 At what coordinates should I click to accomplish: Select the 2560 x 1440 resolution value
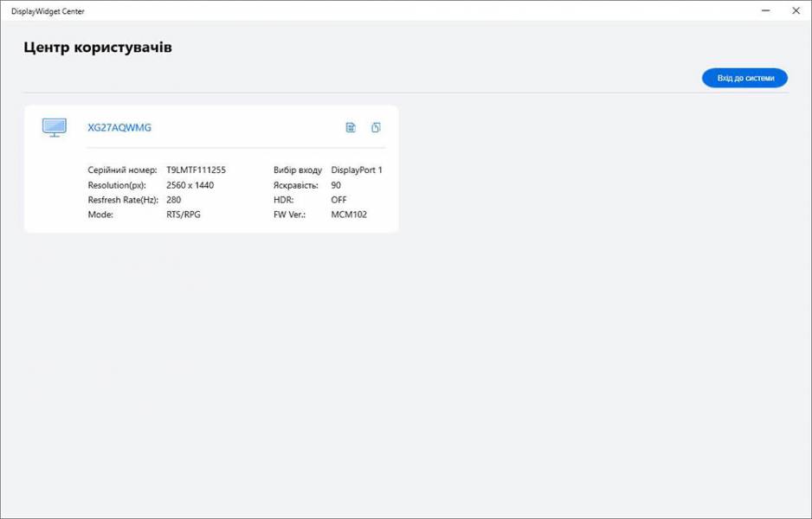[x=190, y=185]
